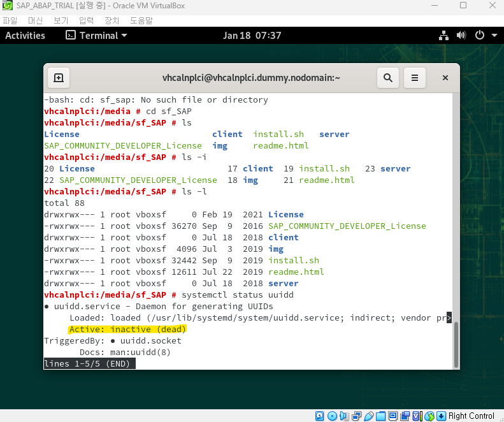
Task: Click the '19 install.sh' entry in ls -i output
Action: [317, 169]
